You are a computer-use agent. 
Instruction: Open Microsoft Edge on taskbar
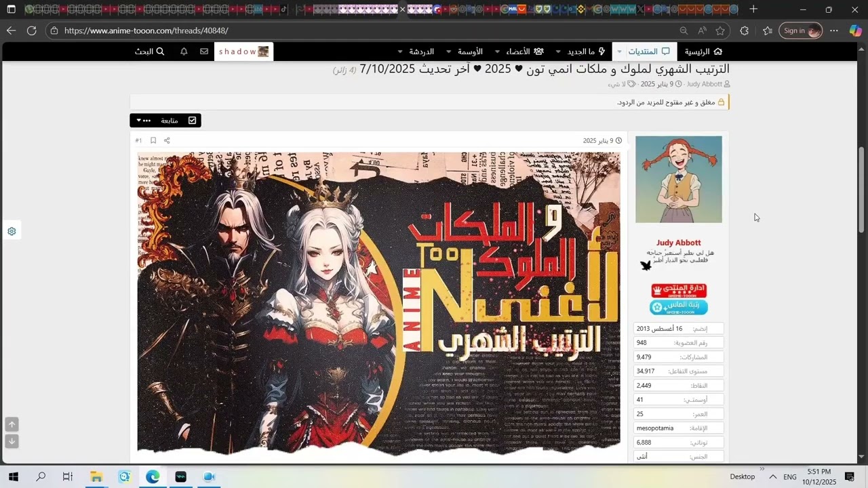tap(153, 476)
